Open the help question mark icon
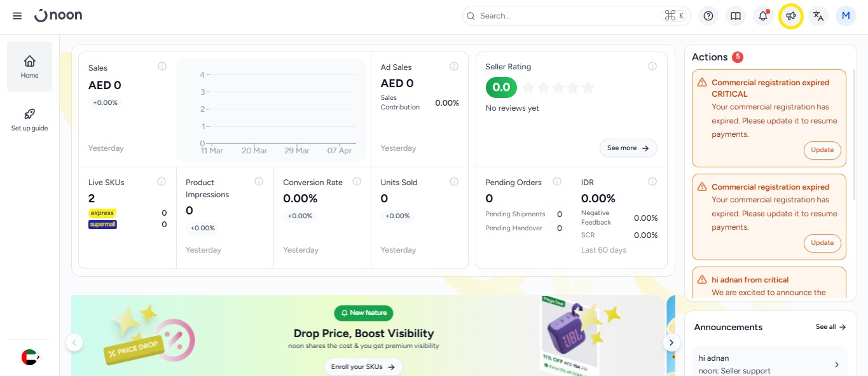 point(708,16)
